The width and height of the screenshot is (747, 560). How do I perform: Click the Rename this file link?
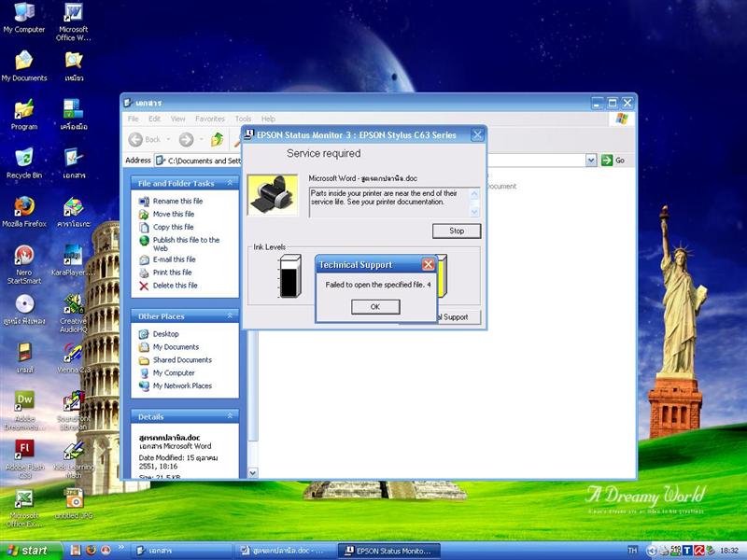(x=177, y=201)
